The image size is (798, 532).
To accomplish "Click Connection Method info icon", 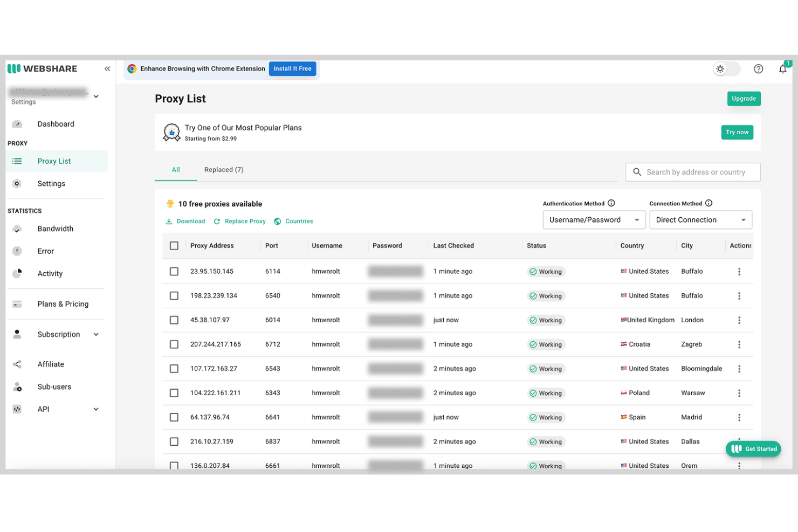I will pos(709,203).
